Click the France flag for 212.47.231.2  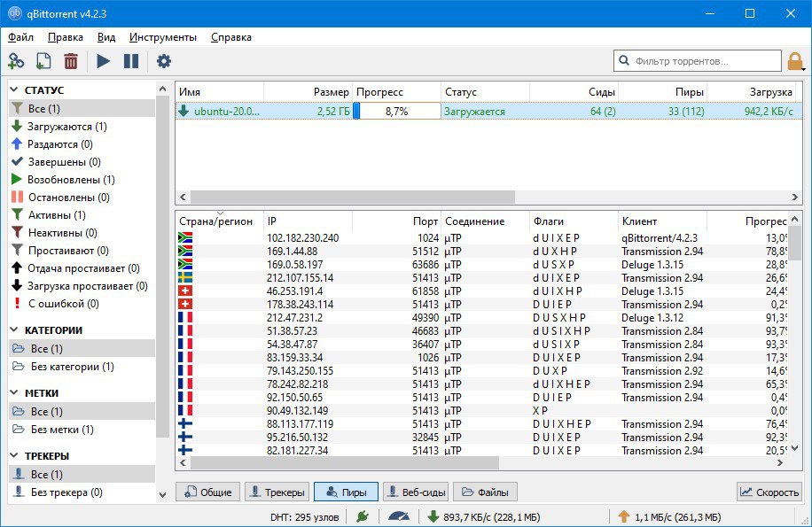(185, 318)
